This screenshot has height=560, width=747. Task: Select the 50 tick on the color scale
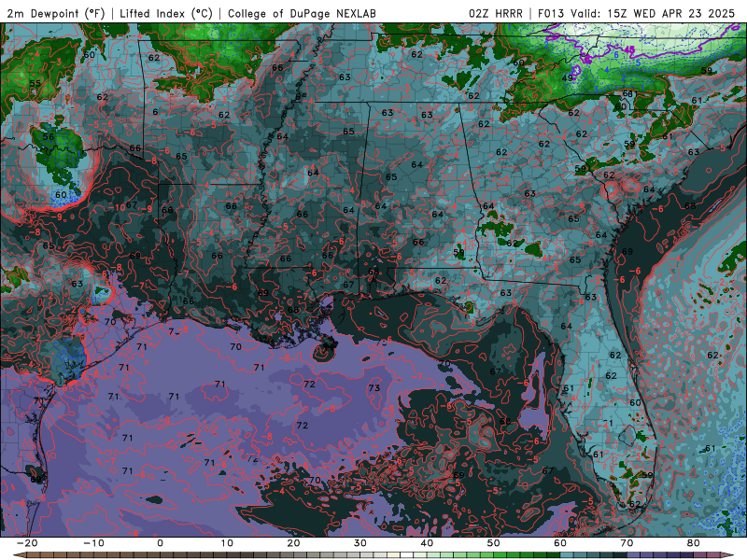point(494,543)
